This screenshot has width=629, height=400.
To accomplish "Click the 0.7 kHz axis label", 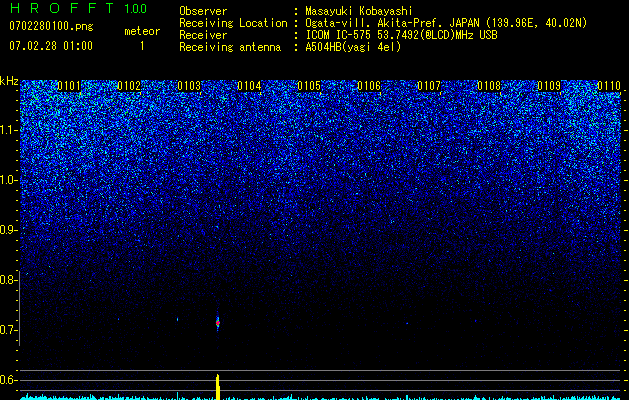I will [x=8, y=330].
